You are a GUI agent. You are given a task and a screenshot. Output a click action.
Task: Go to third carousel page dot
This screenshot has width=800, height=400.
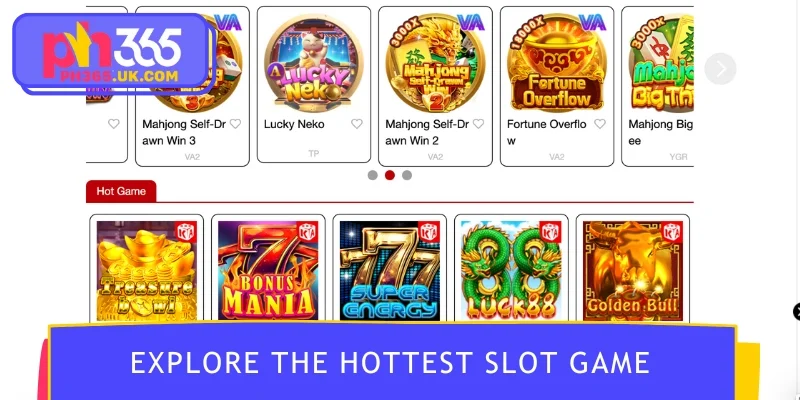pyautogui.click(x=407, y=175)
